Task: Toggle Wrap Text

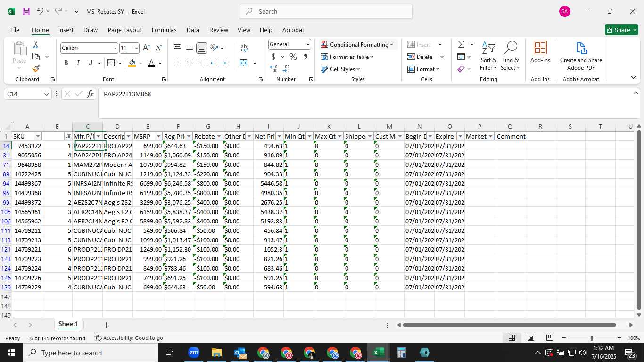Action: [244, 48]
